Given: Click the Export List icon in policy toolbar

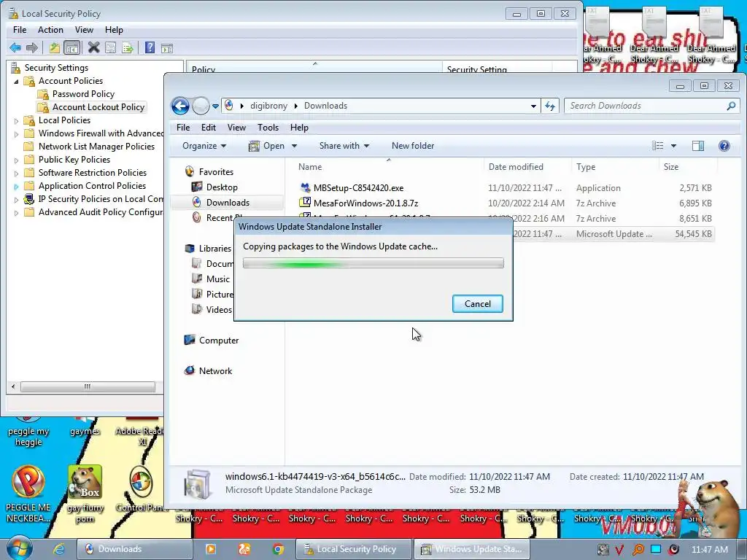Looking at the screenshot, I should pyautogui.click(x=127, y=47).
